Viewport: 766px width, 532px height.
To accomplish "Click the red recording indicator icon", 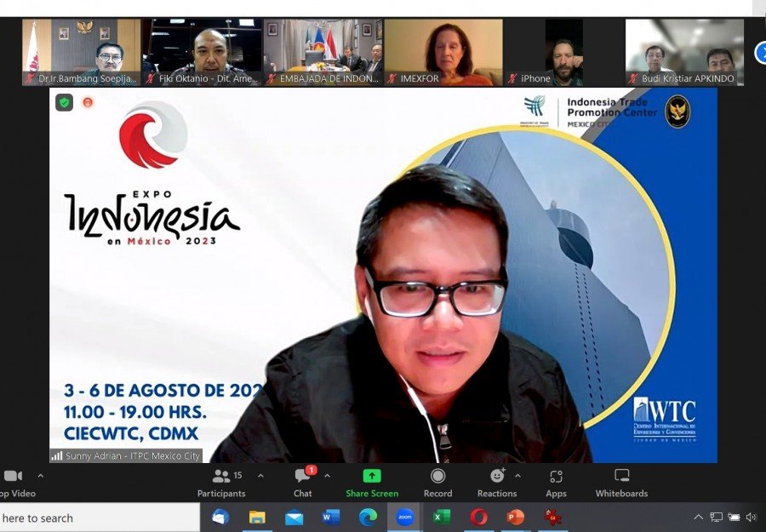I will coord(88,103).
